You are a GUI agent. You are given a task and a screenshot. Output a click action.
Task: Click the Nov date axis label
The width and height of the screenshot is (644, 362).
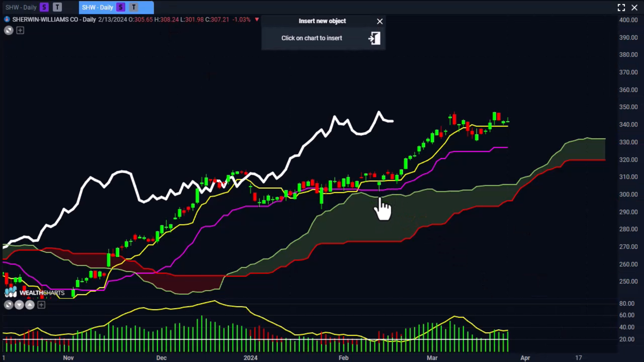tap(68, 358)
